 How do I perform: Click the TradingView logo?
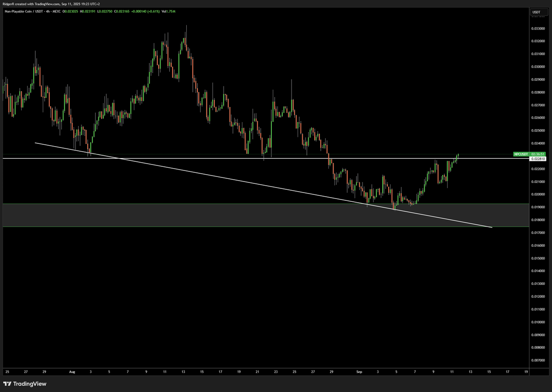coord(25,384)
